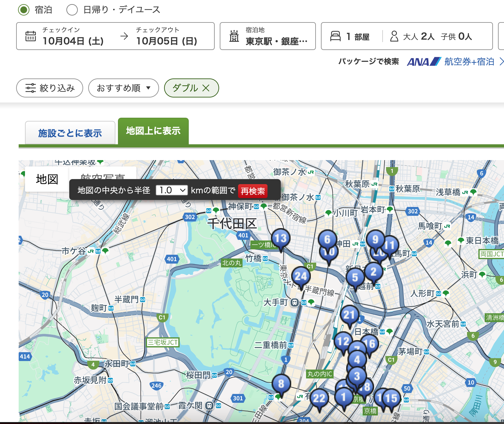The height and width of the screenshot is (424, 504).
Task: Select hotel marker number 6
Action: 327,239
